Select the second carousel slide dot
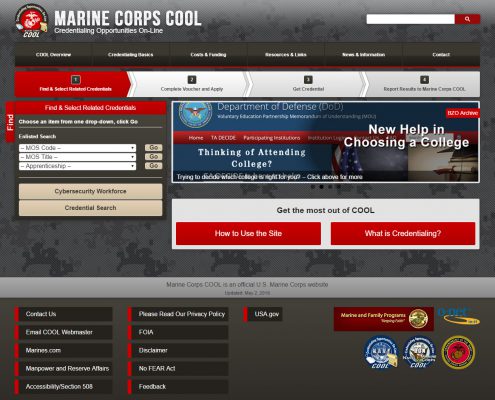Screen dimensions: 495x400 pos(321,187)
